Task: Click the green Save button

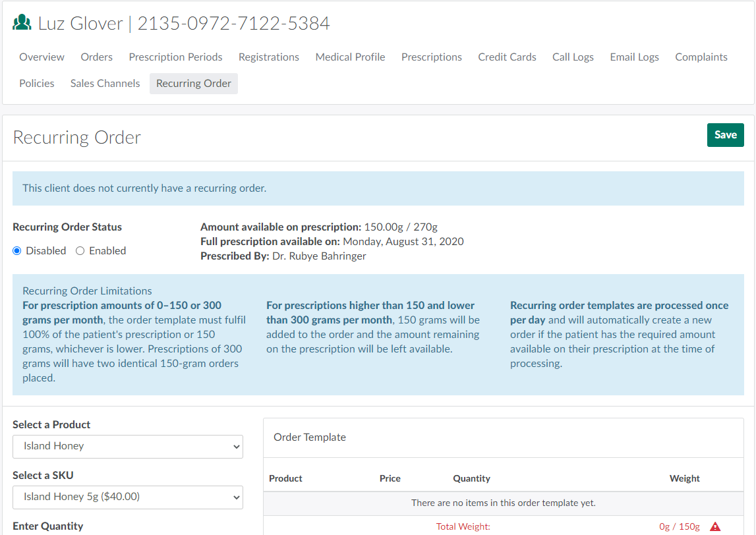Action: 725,135
